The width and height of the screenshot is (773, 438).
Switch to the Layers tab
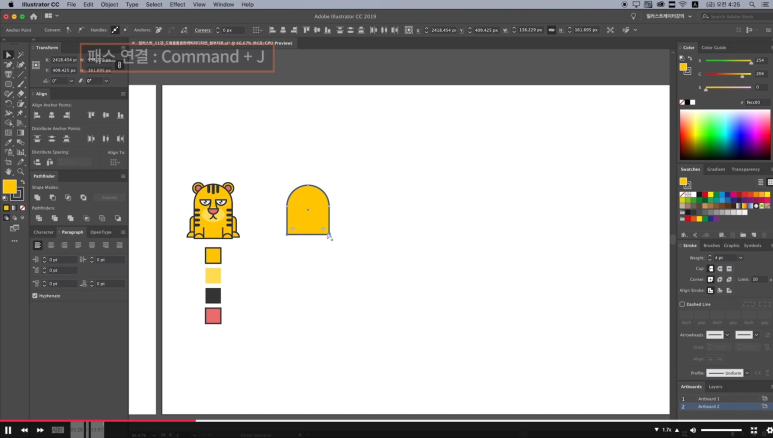[715, 387]
